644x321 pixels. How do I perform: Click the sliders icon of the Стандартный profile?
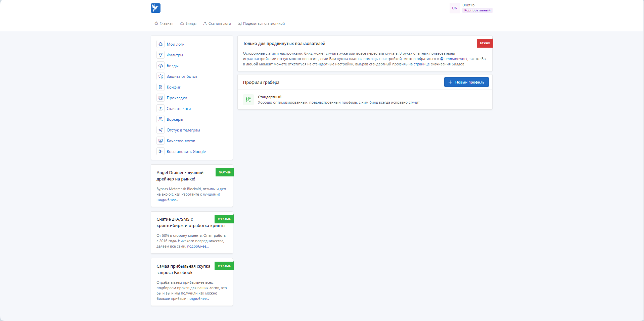tap(248, 100)
